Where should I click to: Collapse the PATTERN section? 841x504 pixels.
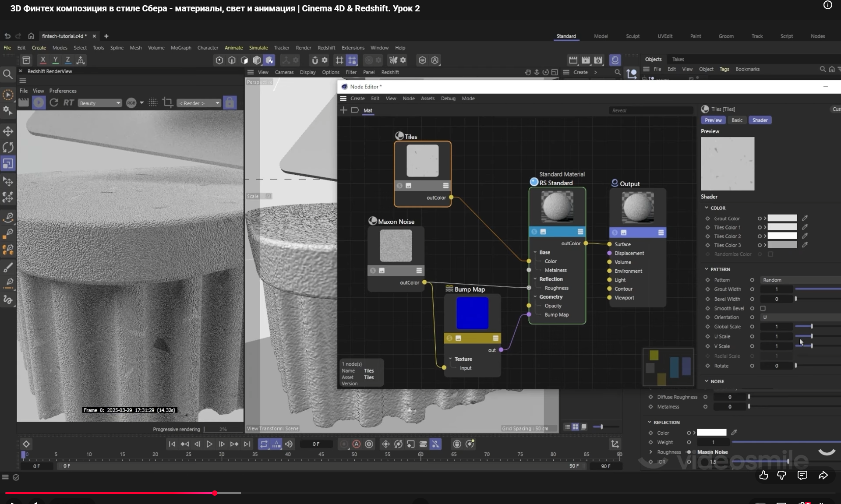click(x=707, y=269)
